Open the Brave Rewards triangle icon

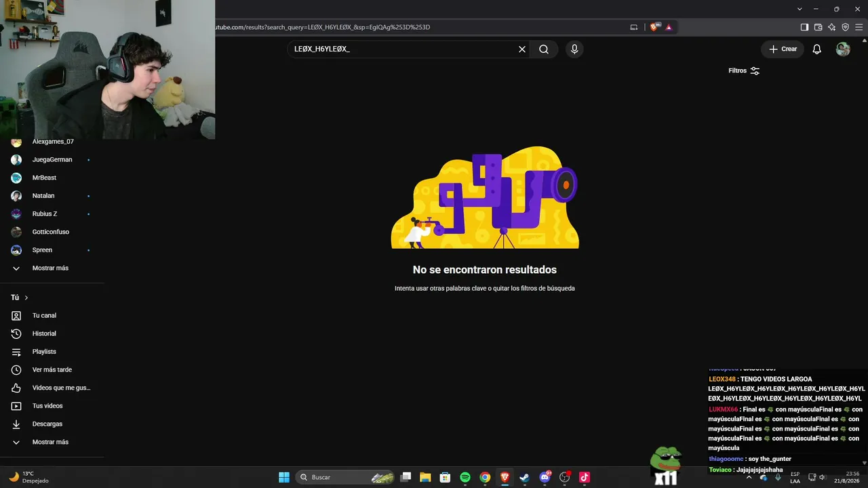[669, 27]
